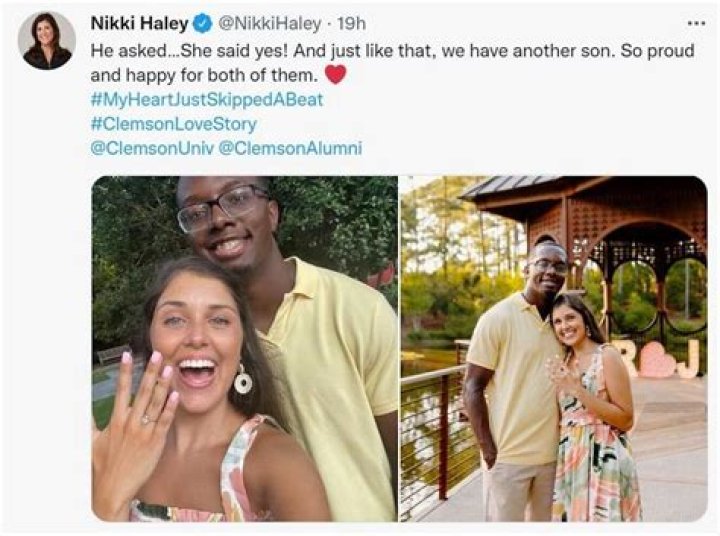The image size is (720, 536).
Task: Open the right gazebo photo
Action: pyautogui.click(x=552, y=348)
